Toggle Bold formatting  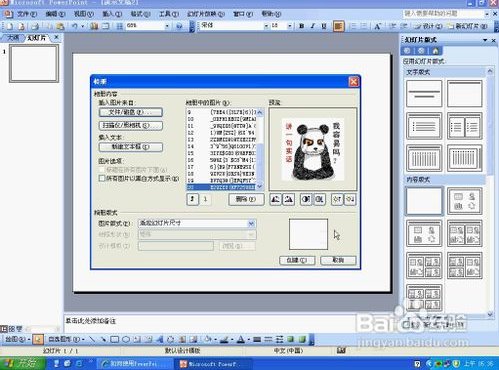tap(302, 26)
